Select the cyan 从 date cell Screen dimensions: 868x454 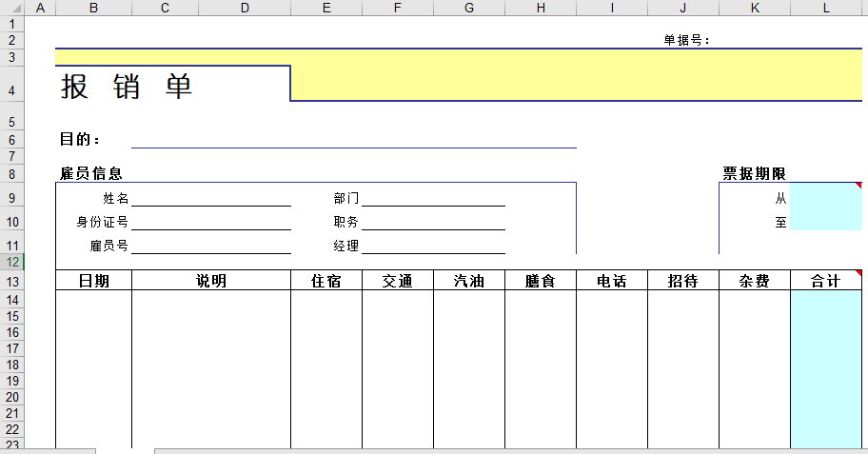[825, 198]
